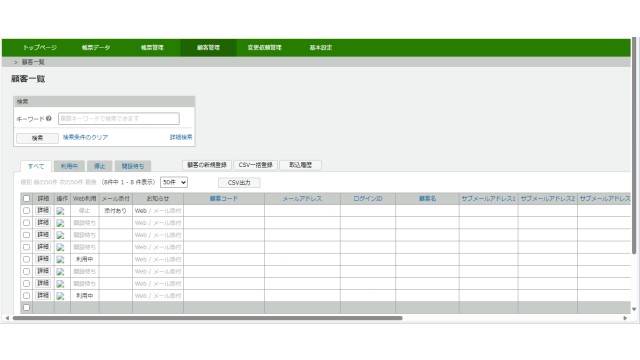The width and height of the screenshot is (640, 360).
Task: Check the checkbox in the fifth row (利用中)
Action: (x=27, y=259)
